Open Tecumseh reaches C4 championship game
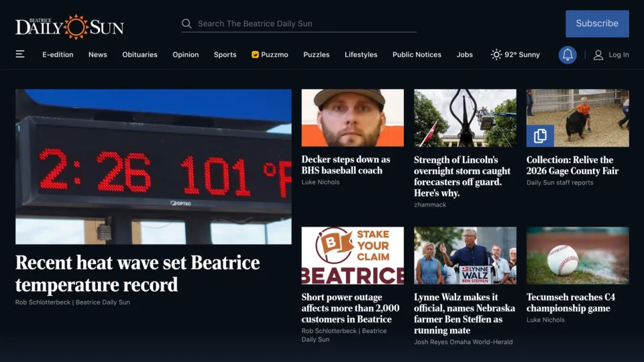The height and width of the screenshot is (362, 644). tap(571, 302)
